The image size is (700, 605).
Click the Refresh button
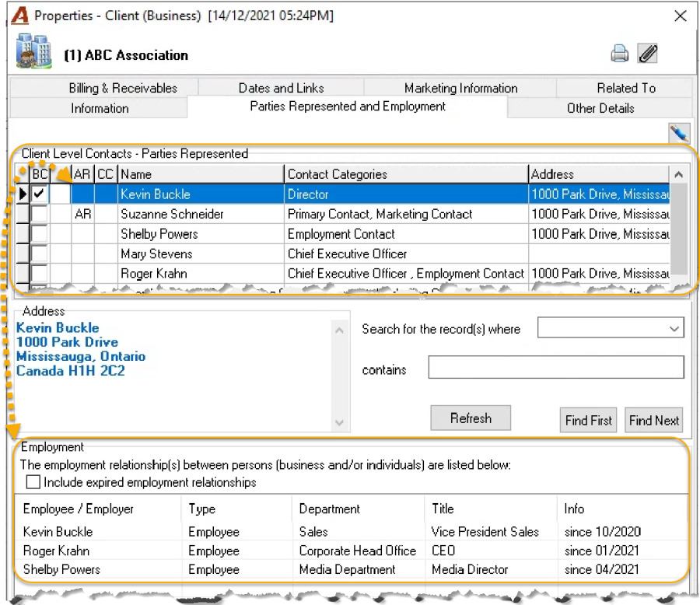click(x=471, y=418)
